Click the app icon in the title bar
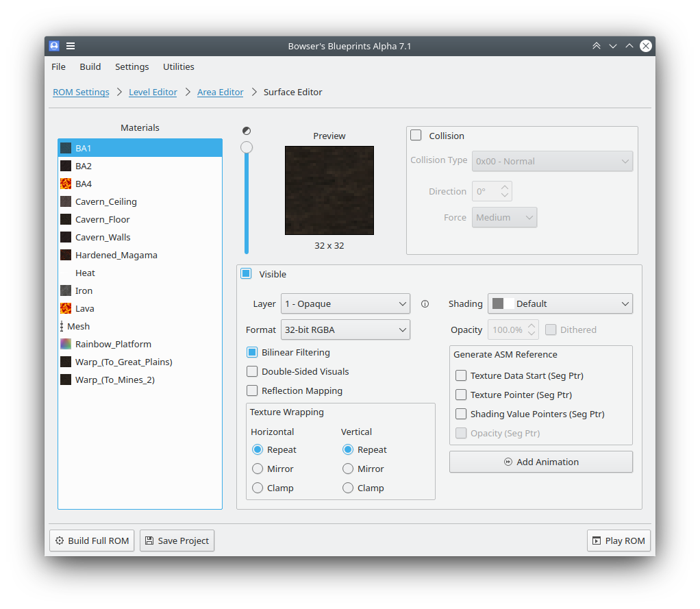Screen dimensions: 700x609 (54, 46)
